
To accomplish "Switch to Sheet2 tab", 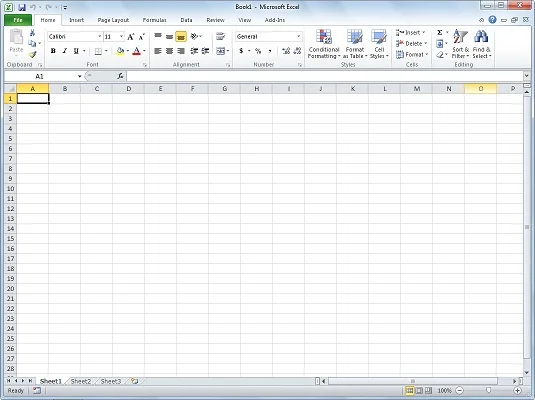I will (x=81, y=381).
